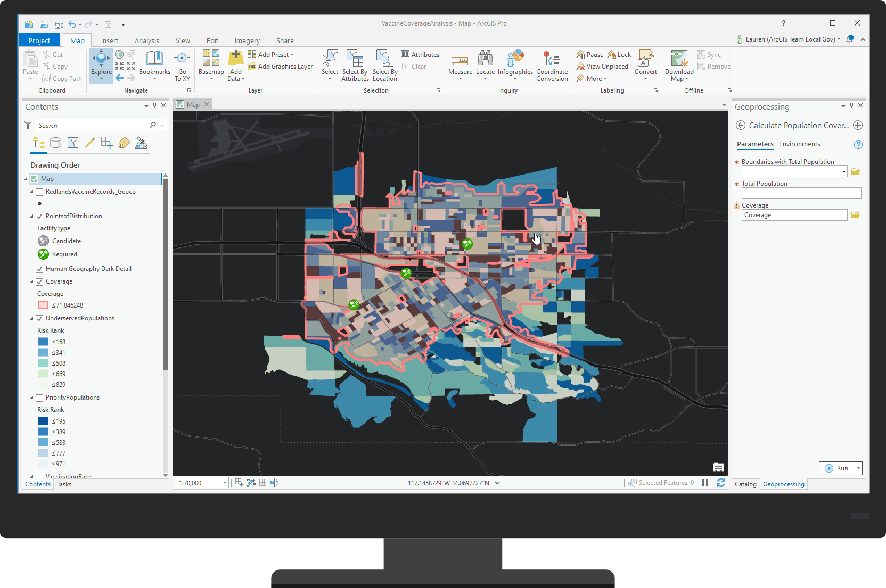Open Boundaries with Total Population dropdown
The height and width of the screenshot is (588, 886).
click(844, 171)
